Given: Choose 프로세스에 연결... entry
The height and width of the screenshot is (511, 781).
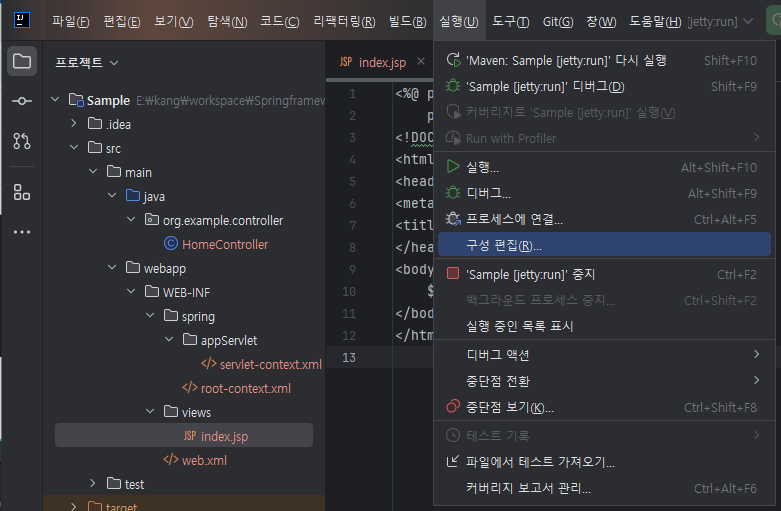Looking at the screenshot, I should (604, 219).
